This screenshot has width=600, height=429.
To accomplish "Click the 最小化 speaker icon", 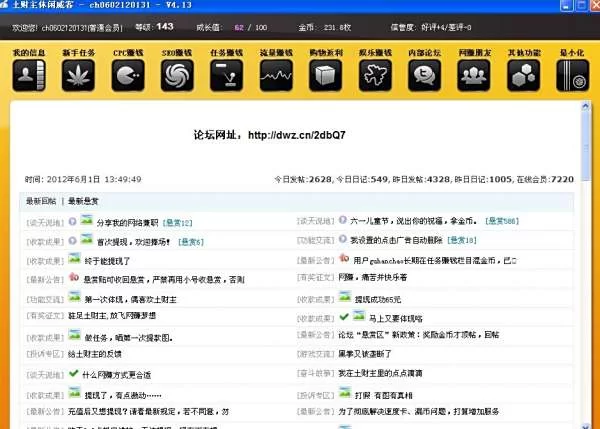I will 572,73.
